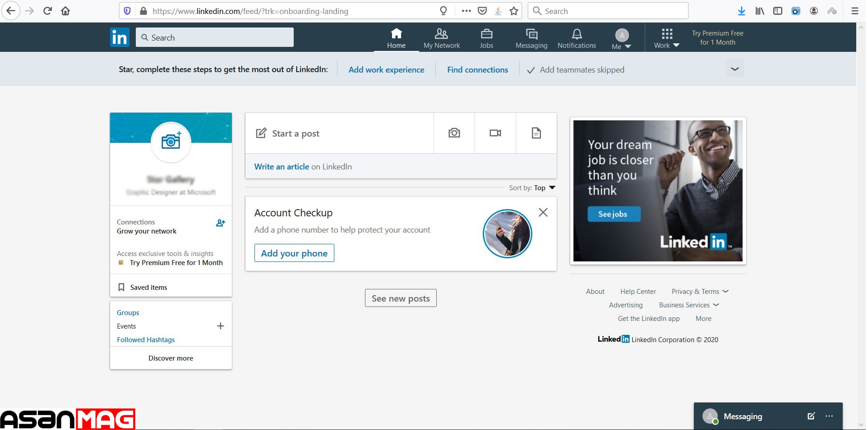The image size is (868, 430).
Task: Click See new posts button
Action: [401, 298]
